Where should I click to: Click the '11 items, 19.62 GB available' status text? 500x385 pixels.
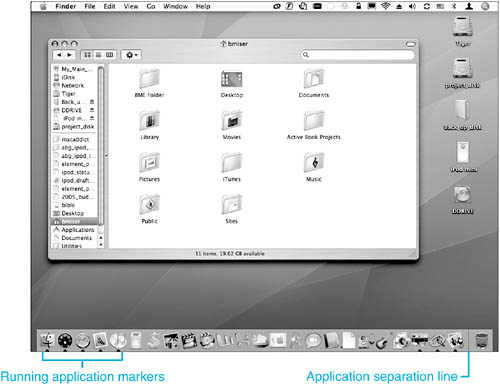point(230,254)
